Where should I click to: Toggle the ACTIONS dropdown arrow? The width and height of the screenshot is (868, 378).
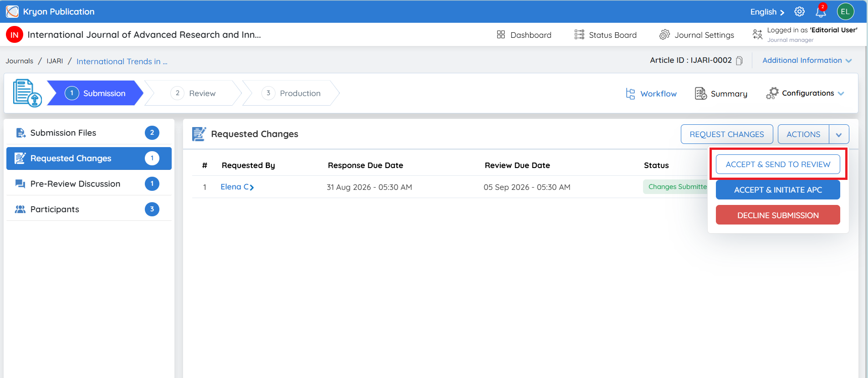pos(839,134)
